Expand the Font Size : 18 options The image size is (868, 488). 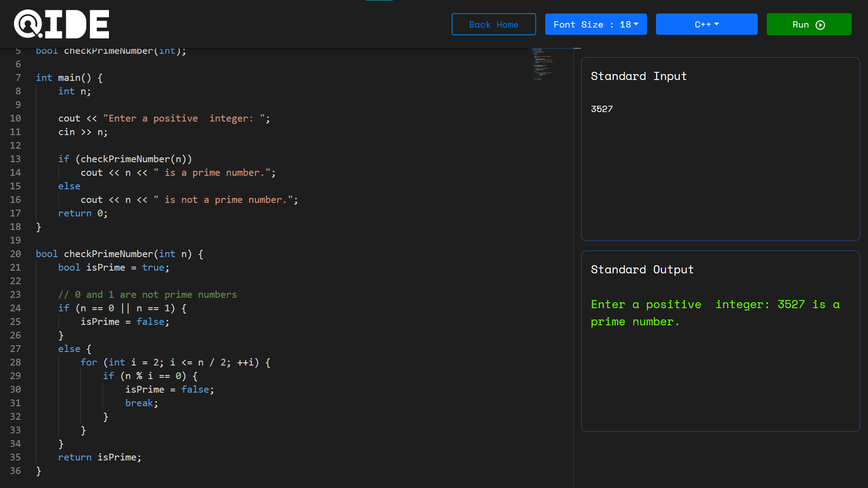[x=596, y=24]
